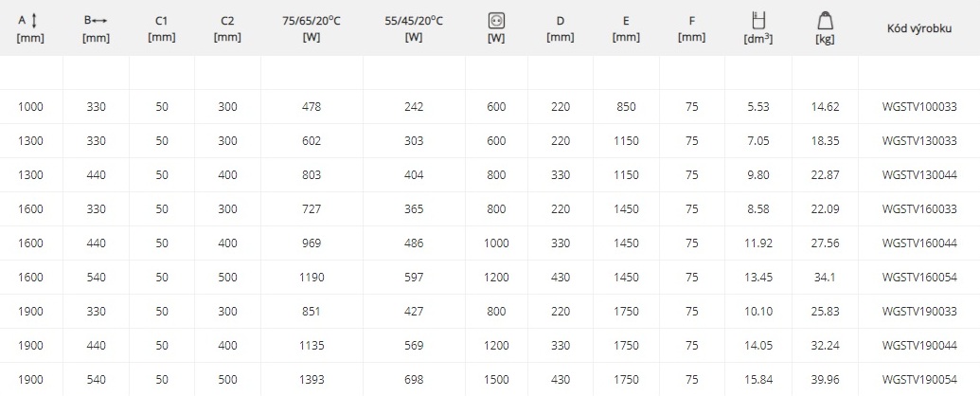Click product code WGSTV160054
The width and height of the screenshot is (980, 396).
[918, 278]
